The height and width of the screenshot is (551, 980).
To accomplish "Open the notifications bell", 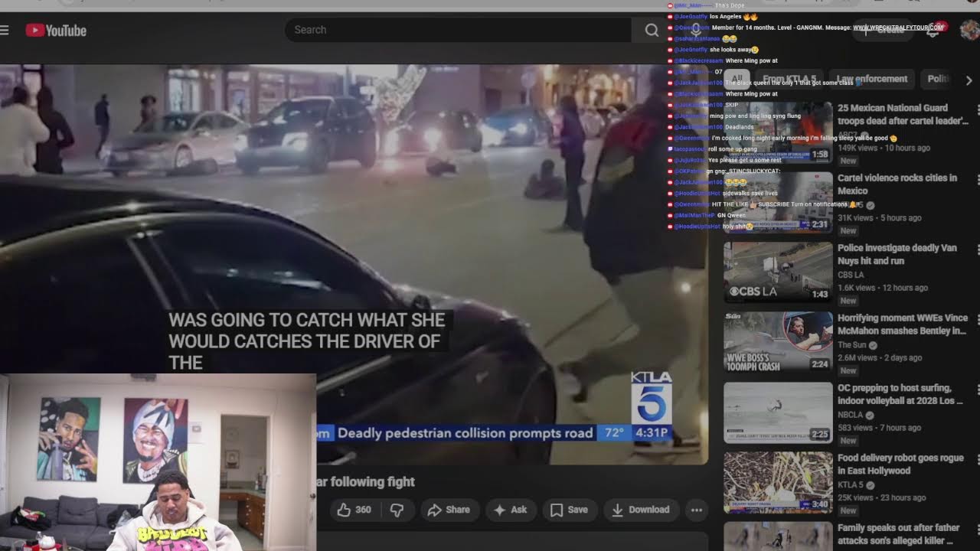I will [x=933, y=30].
